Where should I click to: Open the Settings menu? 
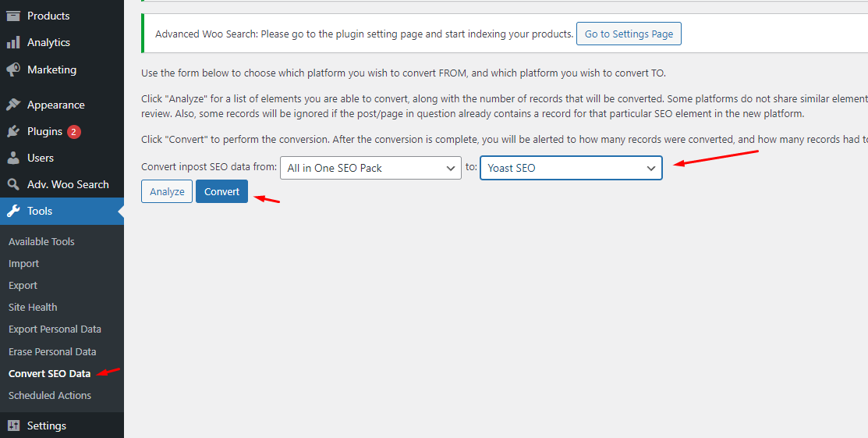[62, 426]
